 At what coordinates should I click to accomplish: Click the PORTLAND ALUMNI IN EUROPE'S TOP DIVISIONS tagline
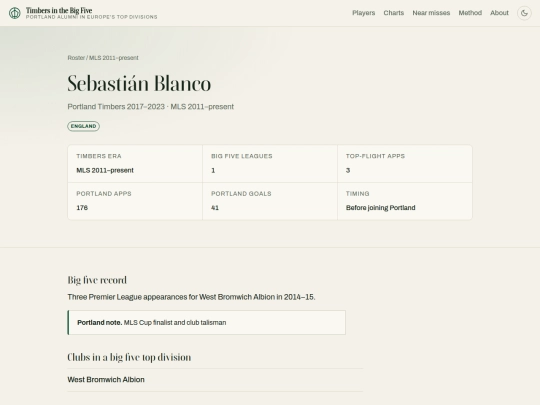click(x=92, y=17)
